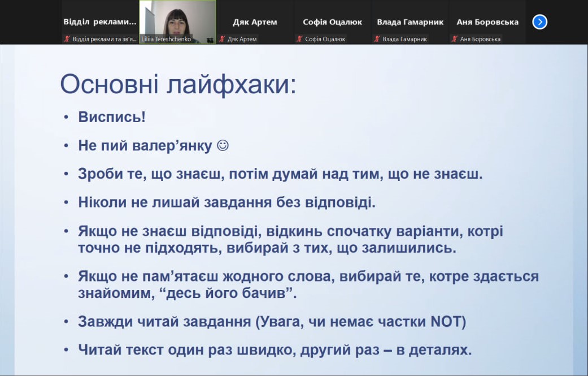Click the "Випись!" bullet on the slide
This screenshot has height=376, width=588.
tap(112, 117)
